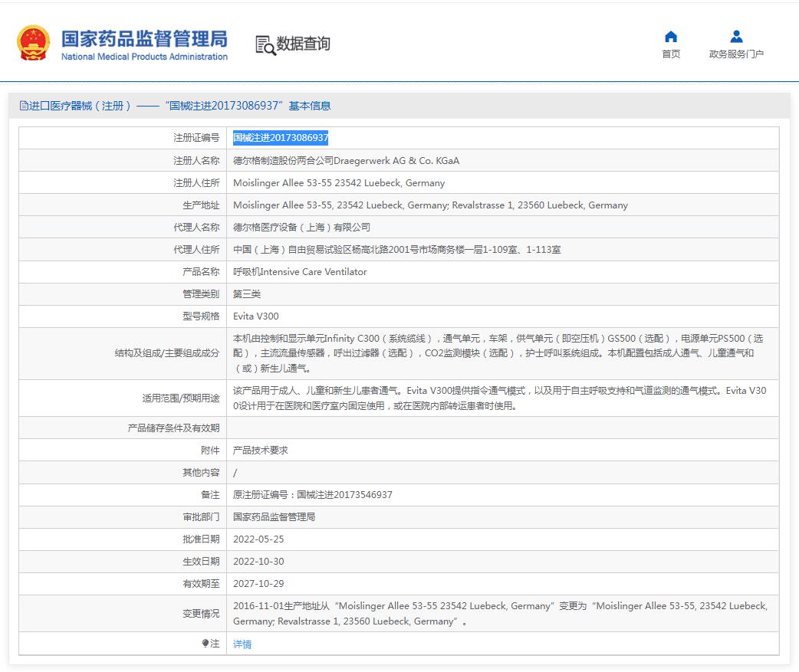Click the person icon above 政务服务门户
Screen dimensions: 799x672
(x=735, y=35)
